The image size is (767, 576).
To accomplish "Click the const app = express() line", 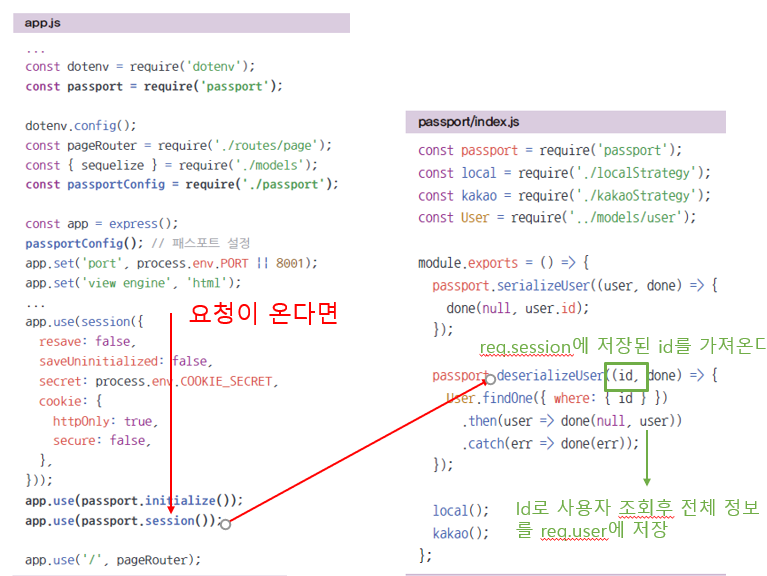I will click(x=102, y=224).
